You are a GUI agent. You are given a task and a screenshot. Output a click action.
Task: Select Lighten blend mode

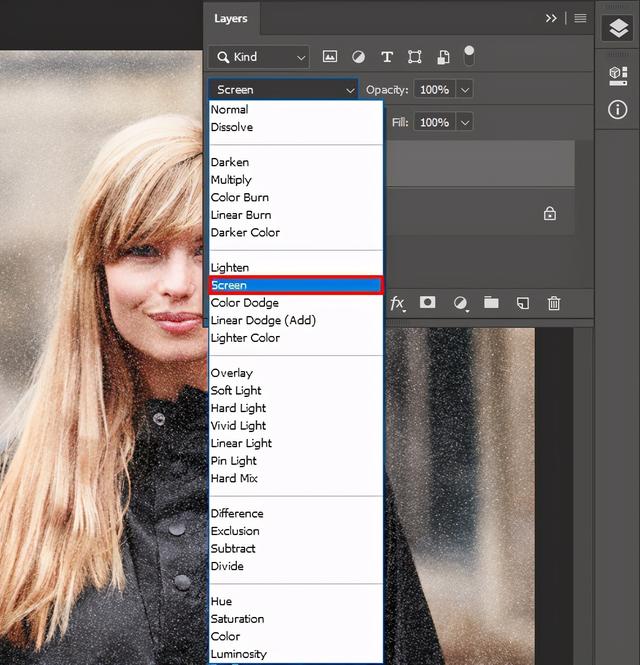pyautogui.click(x=296, y=268)
